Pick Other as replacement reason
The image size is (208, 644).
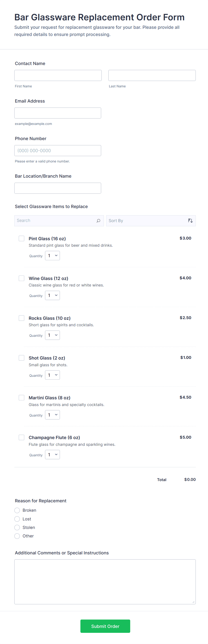pos(17,536)
